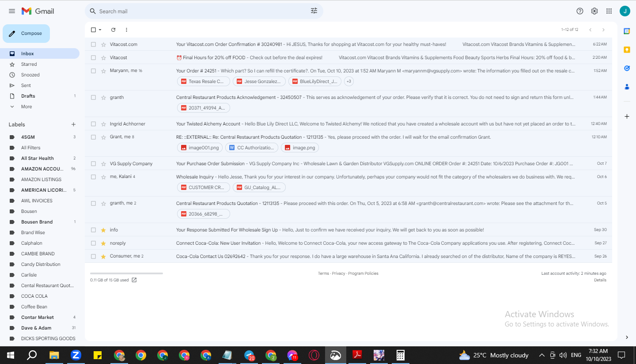636x364 pixels.
Task: Click into the Search mail field
Action: (x=203, y=11)
